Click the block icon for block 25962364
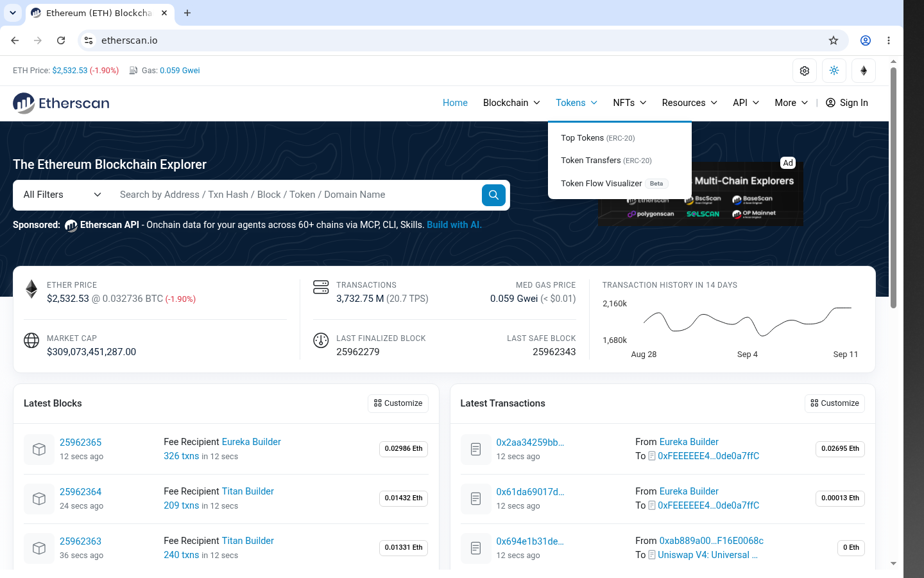Viewport: 924px width, 578px height. [39, 498]
